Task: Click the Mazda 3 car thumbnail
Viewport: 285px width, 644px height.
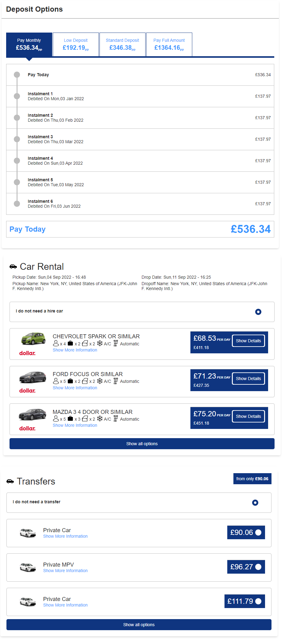Action: (x=32, y=414)
